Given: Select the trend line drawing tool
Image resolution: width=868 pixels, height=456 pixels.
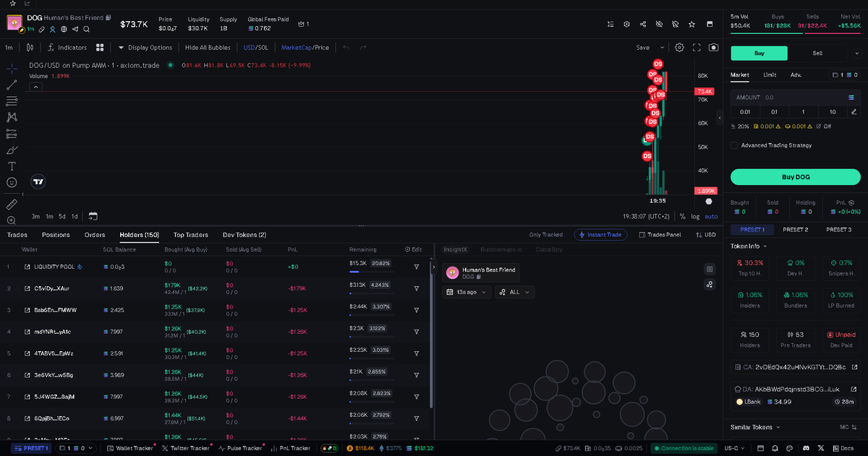Looking at the screenshot, I should click(12, 85).
